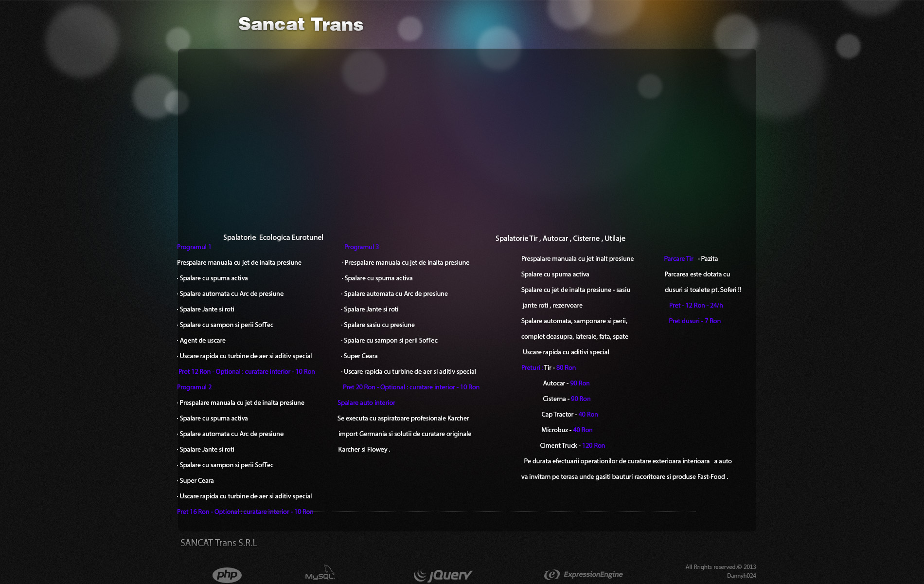This screenshot has width=924, height=584.
Task: Click the Spalatorie Tir, Autocar, Cisterne heading
Action: click(560, 238)
